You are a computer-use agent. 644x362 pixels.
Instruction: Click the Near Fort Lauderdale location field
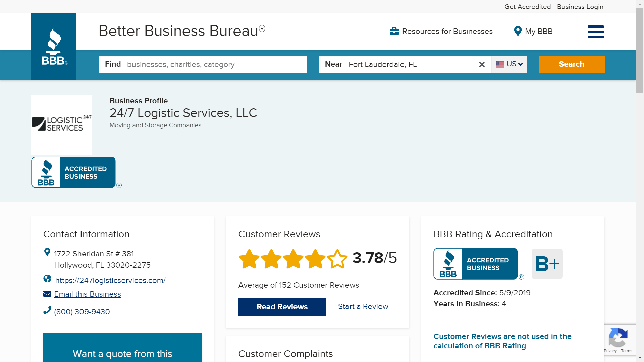(405, 64)
